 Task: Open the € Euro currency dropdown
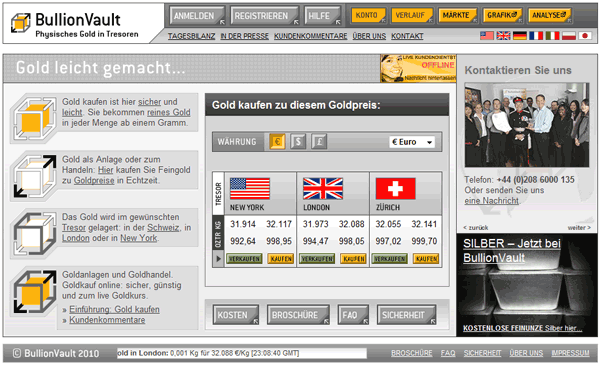(412, 142)
